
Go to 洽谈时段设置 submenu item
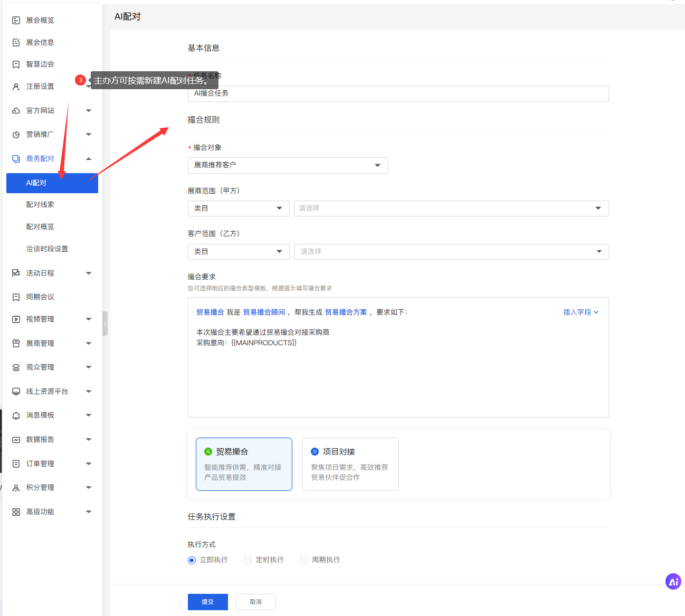pyautogui.click(x=47, y=249)
